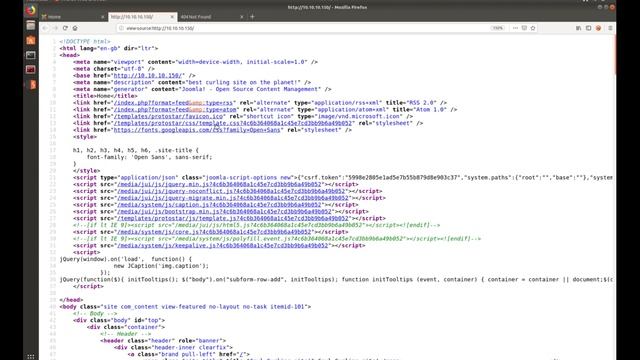The image size is (640, 360).
Task: Reload the page with the refresh icon
Action: [x=65, y=28]
